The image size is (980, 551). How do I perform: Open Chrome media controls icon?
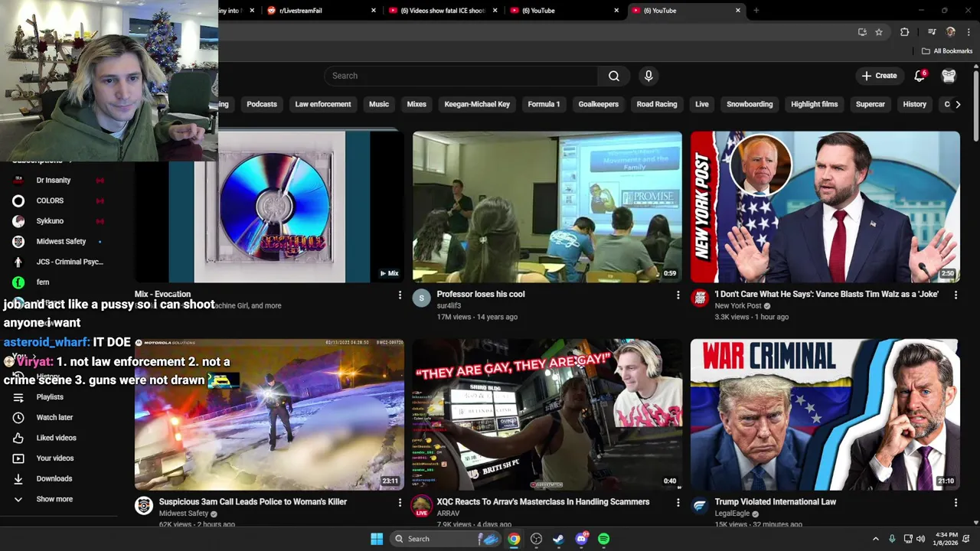click(x=932, y=32)
